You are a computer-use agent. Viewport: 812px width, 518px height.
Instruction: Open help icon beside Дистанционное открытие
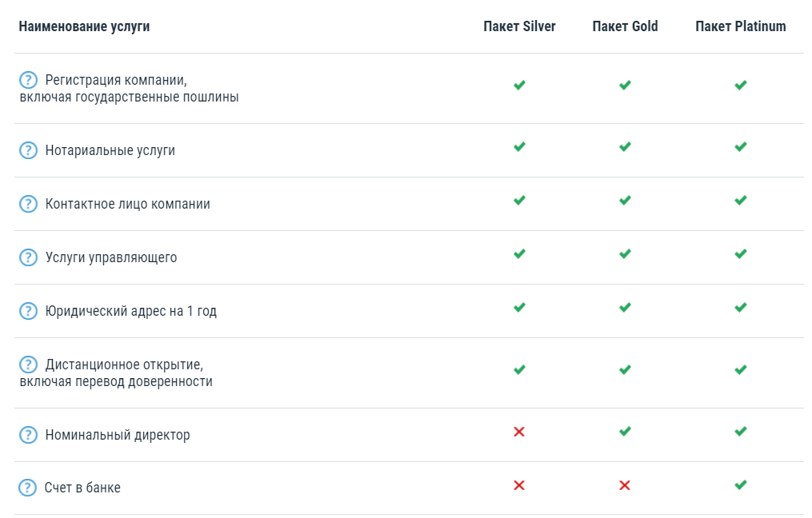click(28, 365)
